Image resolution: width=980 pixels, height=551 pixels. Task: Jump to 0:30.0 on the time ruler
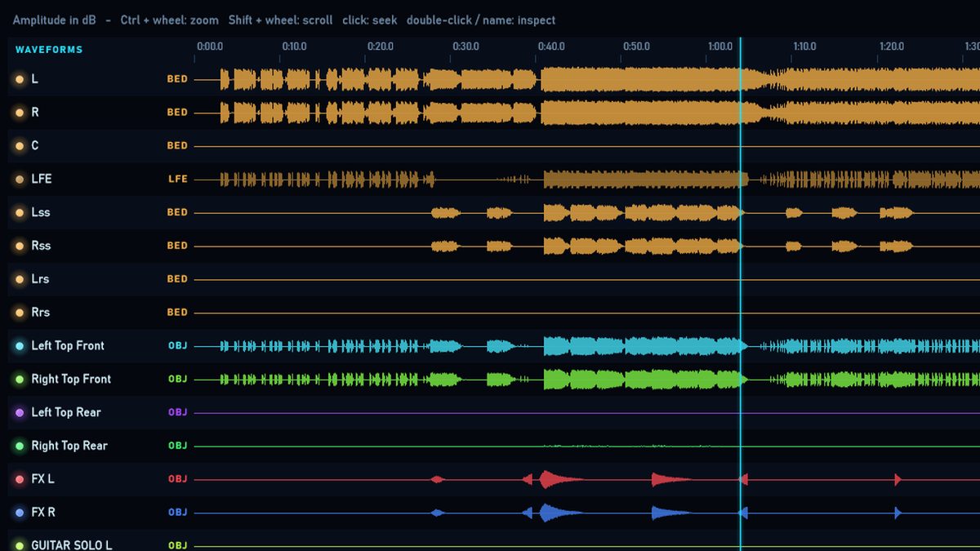(x=465, y=47)
